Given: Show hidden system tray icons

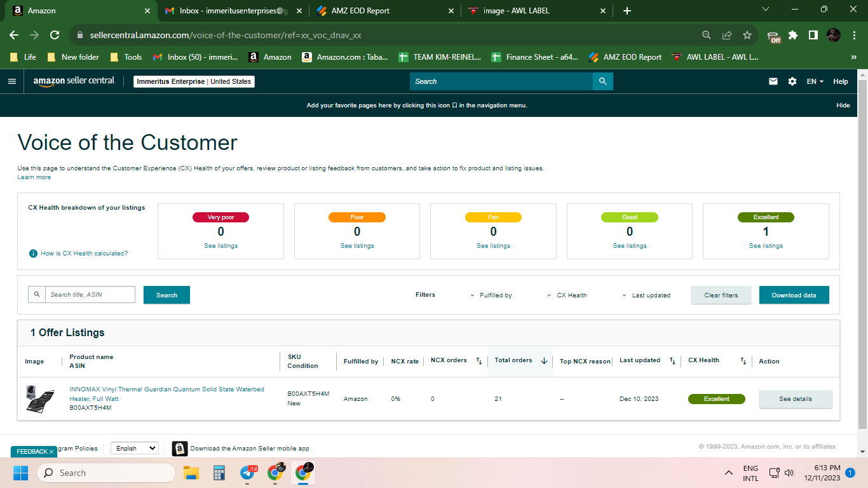Looking at the screenshot, I should pyautogui.click(x=729, y=473).
